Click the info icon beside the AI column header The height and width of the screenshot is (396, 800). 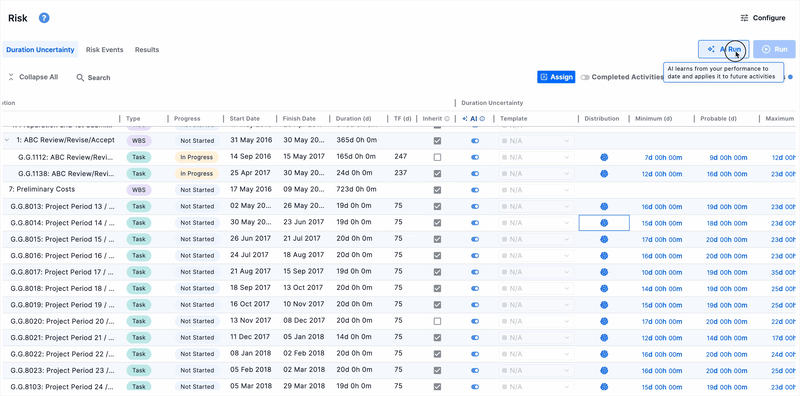pos(482,119)
